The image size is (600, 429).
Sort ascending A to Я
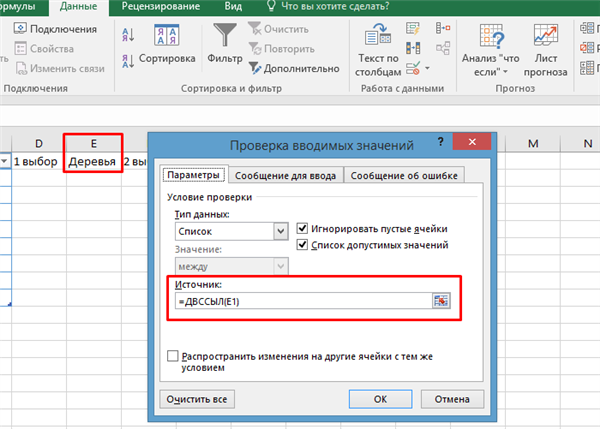point(128,35)
